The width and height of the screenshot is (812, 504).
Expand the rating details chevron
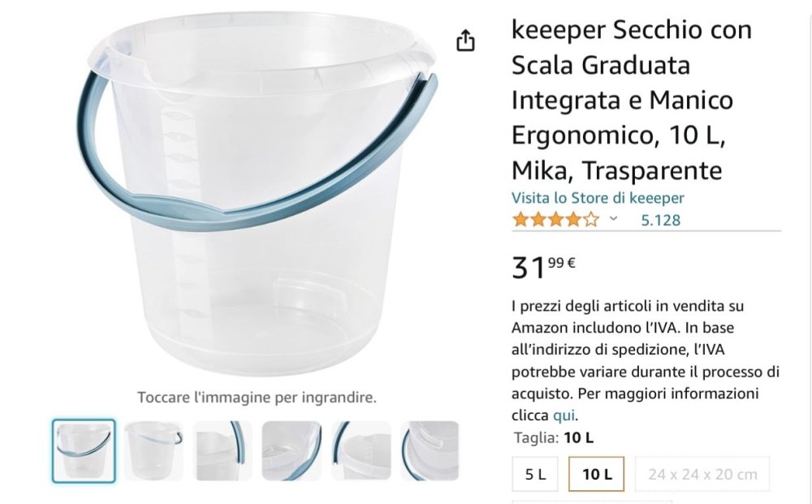pyautogui.click(x=614, y=219)
